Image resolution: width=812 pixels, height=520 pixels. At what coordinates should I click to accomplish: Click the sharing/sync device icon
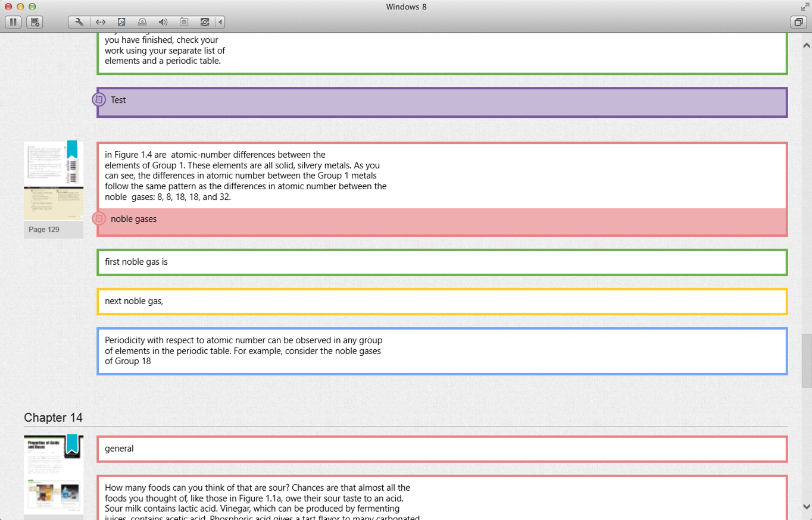pyautogui.click(x=205, y=22)
